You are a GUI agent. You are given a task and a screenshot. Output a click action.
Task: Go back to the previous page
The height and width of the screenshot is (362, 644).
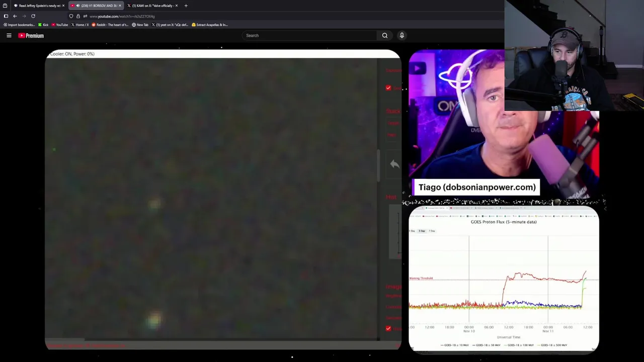click(x=15, y=16)
